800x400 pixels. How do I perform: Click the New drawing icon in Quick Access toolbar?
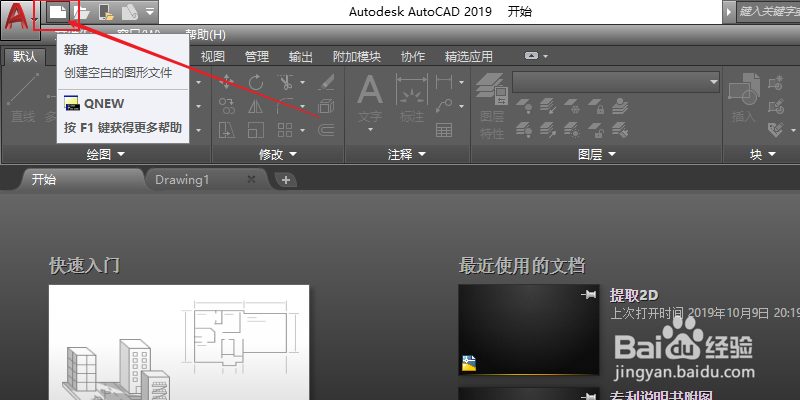58,12
